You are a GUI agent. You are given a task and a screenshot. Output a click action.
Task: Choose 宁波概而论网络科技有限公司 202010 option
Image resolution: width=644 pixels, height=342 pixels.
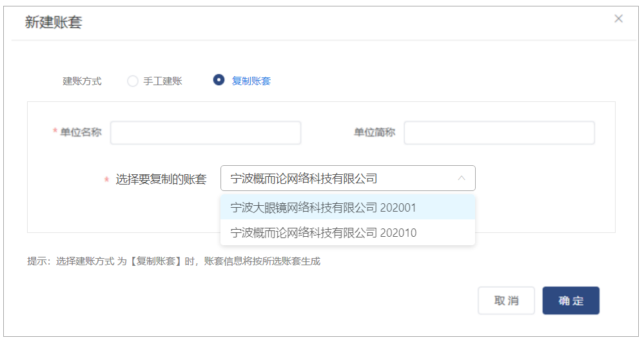click(348, 233)
